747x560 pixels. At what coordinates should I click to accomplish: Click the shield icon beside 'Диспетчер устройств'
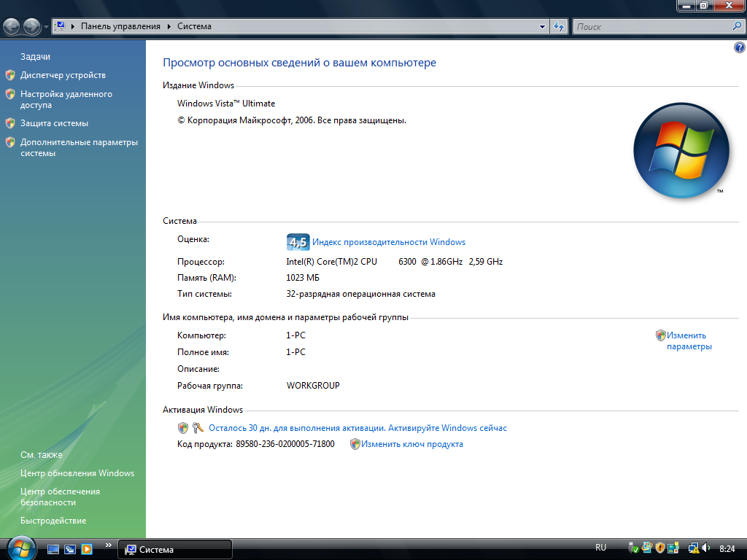(x=10, y=75)
